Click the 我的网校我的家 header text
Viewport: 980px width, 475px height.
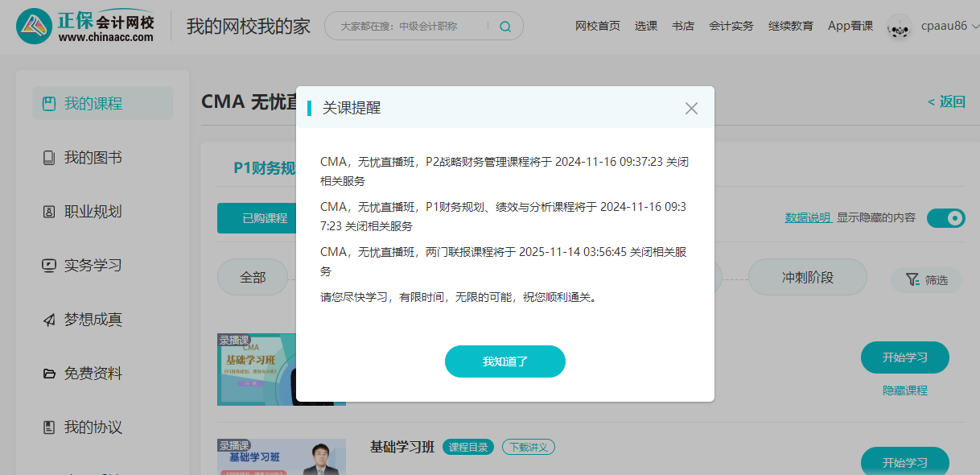(249, 27)
